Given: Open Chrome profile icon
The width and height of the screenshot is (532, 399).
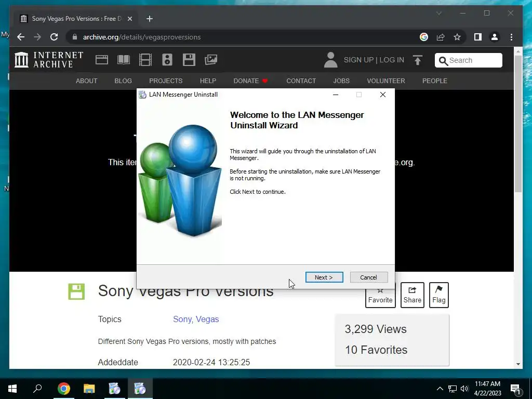Looking at the screenshot, I should tap(495, 37).
